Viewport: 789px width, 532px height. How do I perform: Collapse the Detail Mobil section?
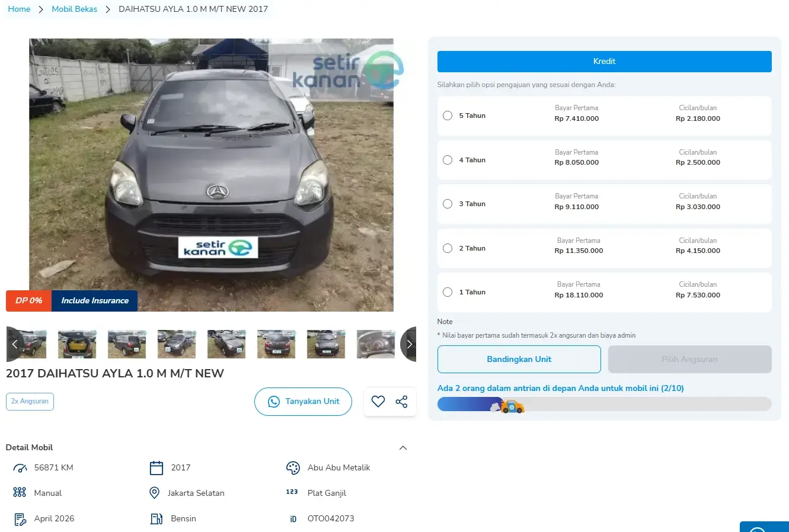403,448
